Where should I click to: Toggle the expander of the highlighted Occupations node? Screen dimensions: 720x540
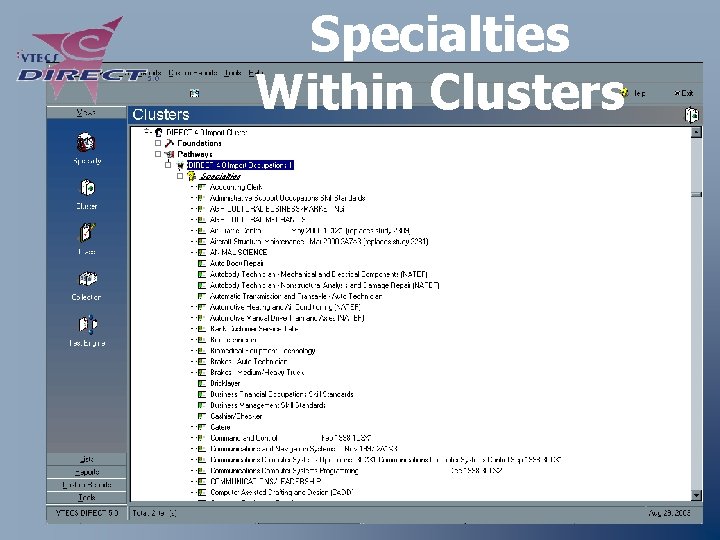point(169,165)
